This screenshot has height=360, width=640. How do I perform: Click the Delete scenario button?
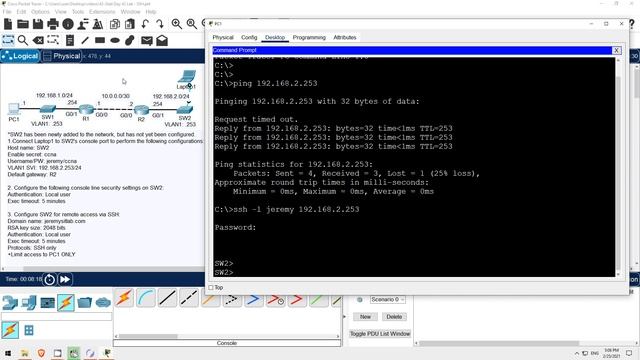(x=394, y=317)
